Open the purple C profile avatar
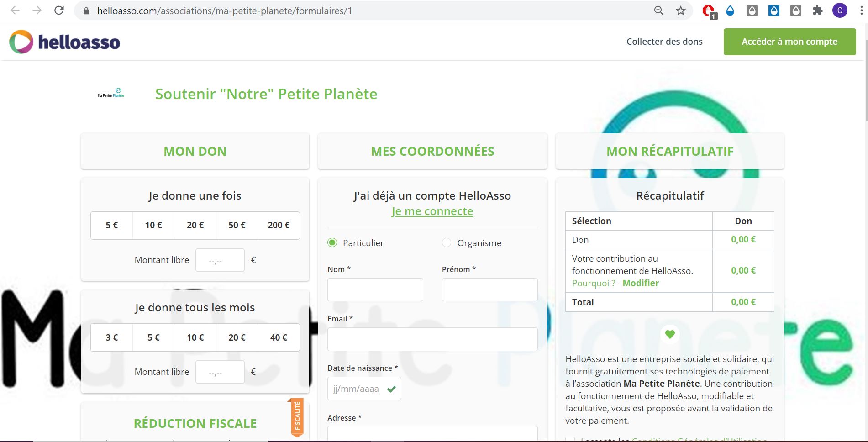The height and width of the screenshot is (442, 868). pyautogui.click(x=840, y=11)
